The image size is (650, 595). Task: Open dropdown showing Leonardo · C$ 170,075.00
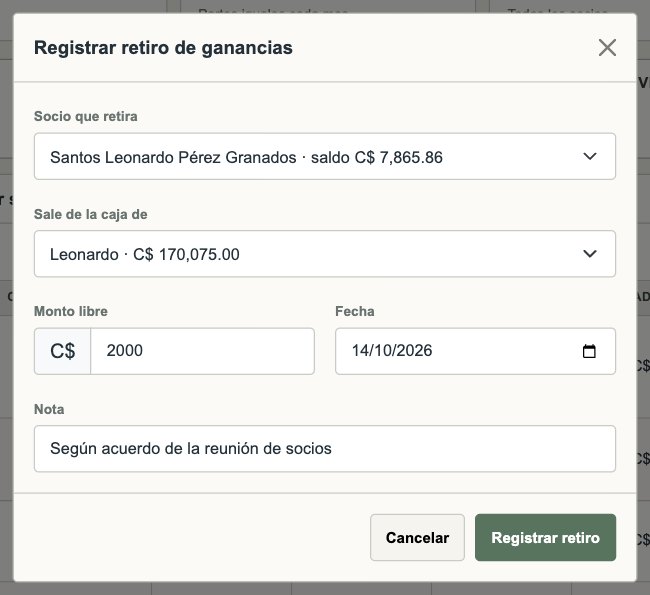[325, 254]
